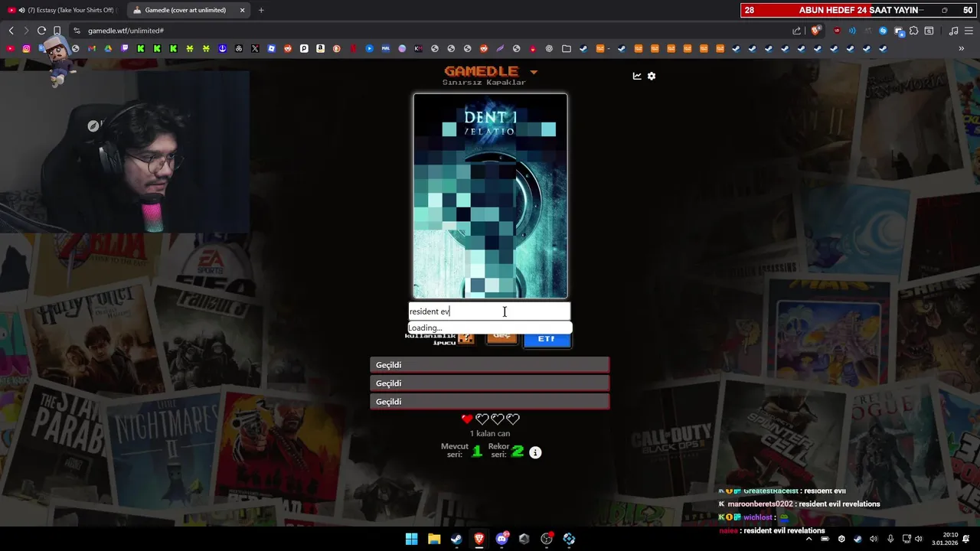980x551 pixels.
Task: Use the question-mark hint block icon
Action: coord(466,337)
